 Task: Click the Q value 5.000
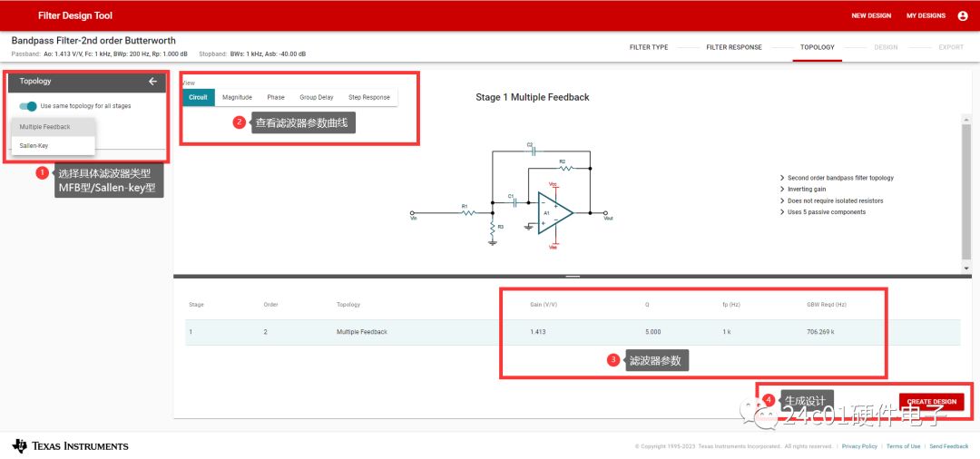(652, 332)
